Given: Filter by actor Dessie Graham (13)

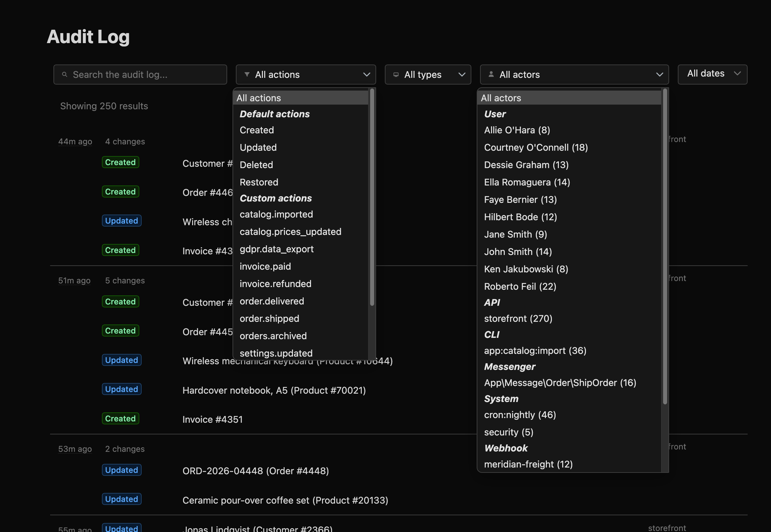Looking at the screenshot, I should pyautogui.click(x=569, y=165).
